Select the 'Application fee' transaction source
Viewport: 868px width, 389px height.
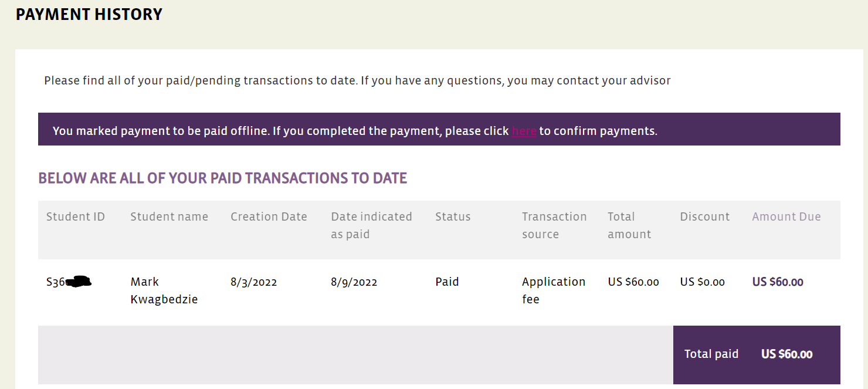click(x=553, y=290)
